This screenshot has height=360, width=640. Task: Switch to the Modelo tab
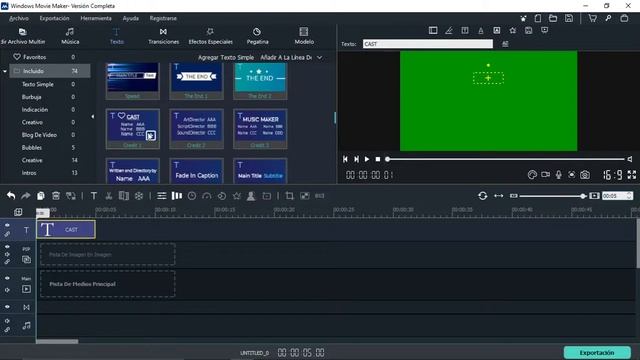pyautogui.click(x=304, y=36)
